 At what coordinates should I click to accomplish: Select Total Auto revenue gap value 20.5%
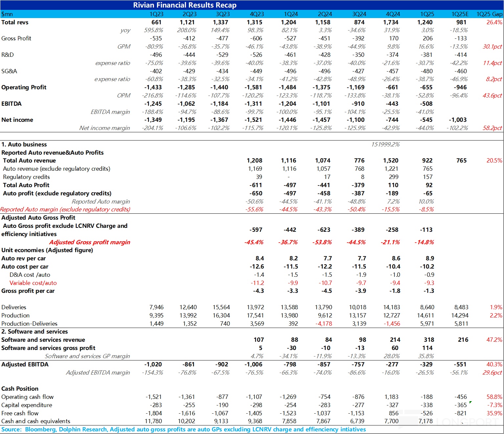[x=494, y=161]
